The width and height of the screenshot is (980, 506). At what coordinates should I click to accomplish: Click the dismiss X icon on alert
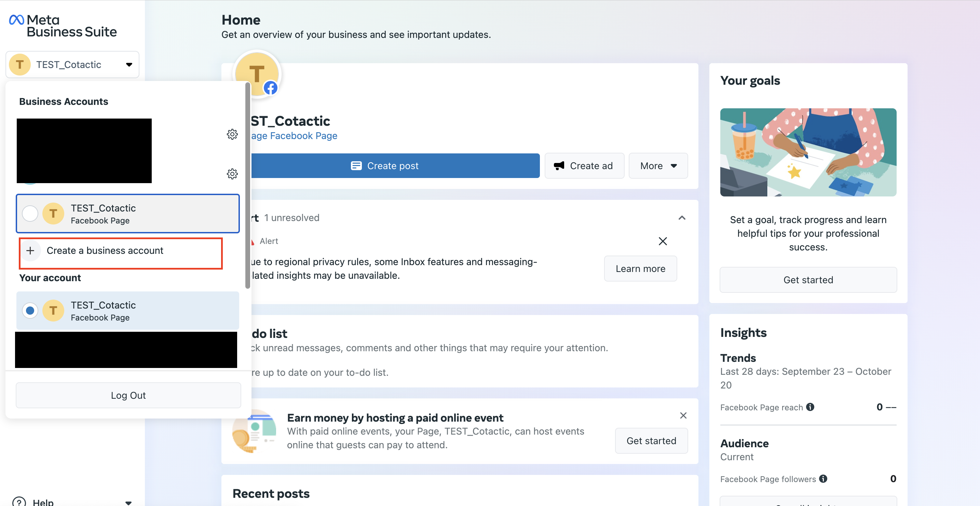point(663,241)
